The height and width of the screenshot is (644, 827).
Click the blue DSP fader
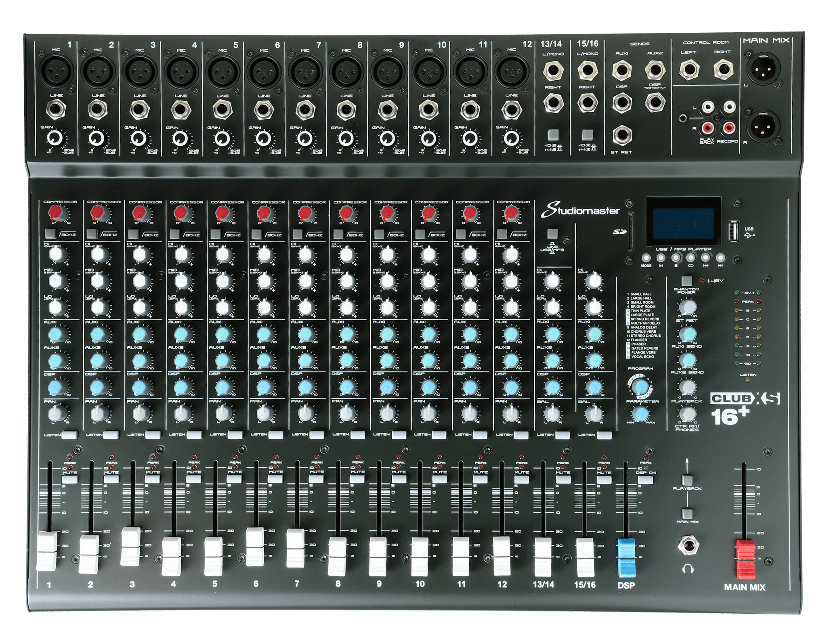point(626,557)
